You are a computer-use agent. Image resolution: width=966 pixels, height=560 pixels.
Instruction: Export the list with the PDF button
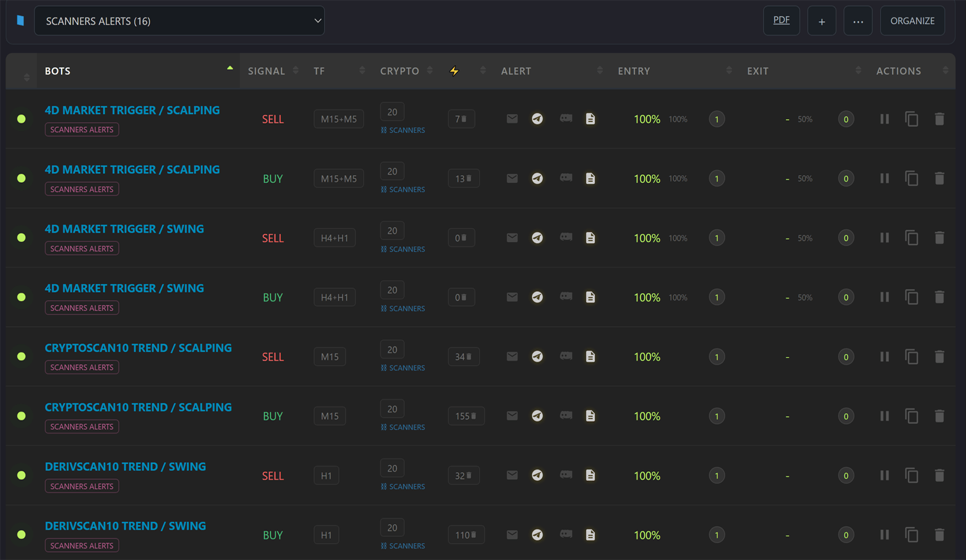pyautogui.click(x=781, y=21)
